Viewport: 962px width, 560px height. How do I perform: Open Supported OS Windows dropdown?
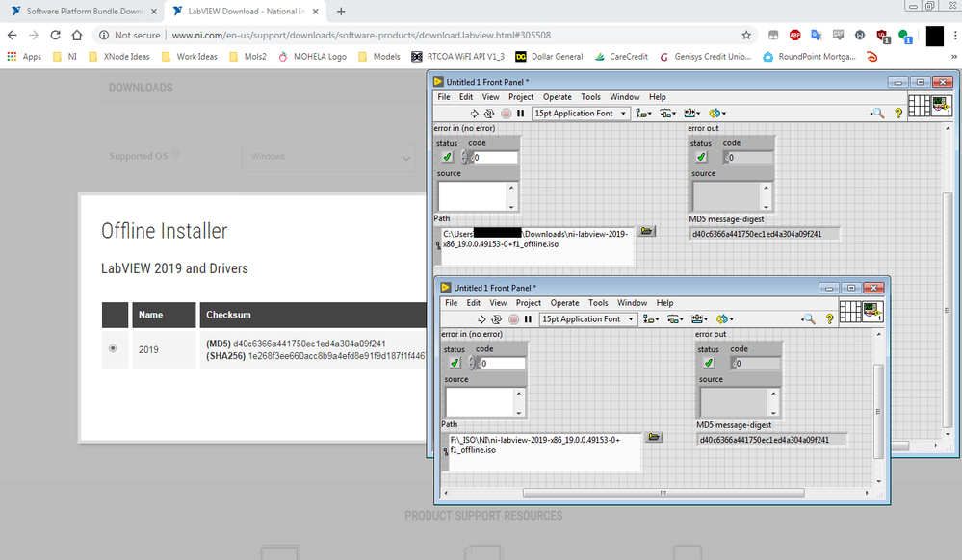coord(327,157)
